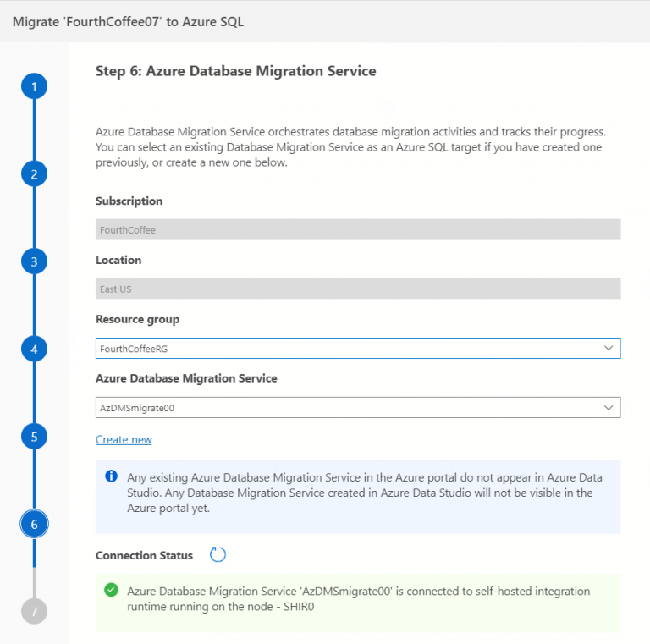
Task: Click the AzDMSmigrate00 dropdown chevron arrow
Action: [x=608, y=407]
